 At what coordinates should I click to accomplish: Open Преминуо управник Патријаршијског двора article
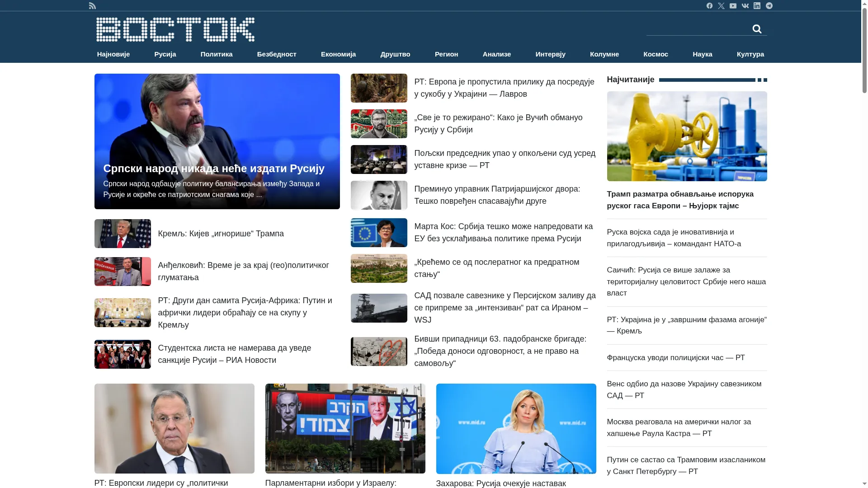coord(497,195)
